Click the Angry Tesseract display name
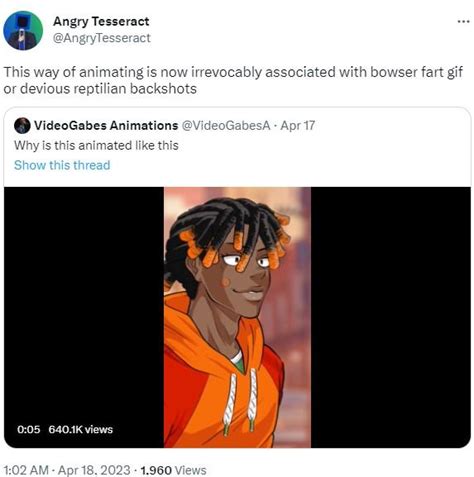Viewport: 474px width, 477px height. pyautogui.click(x=101, y=22)
